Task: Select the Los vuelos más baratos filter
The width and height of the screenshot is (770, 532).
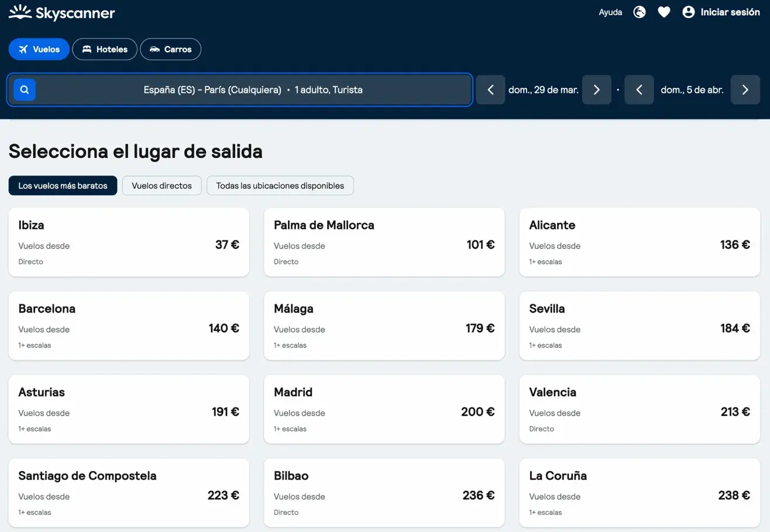Action: click(x=63, y=186)
